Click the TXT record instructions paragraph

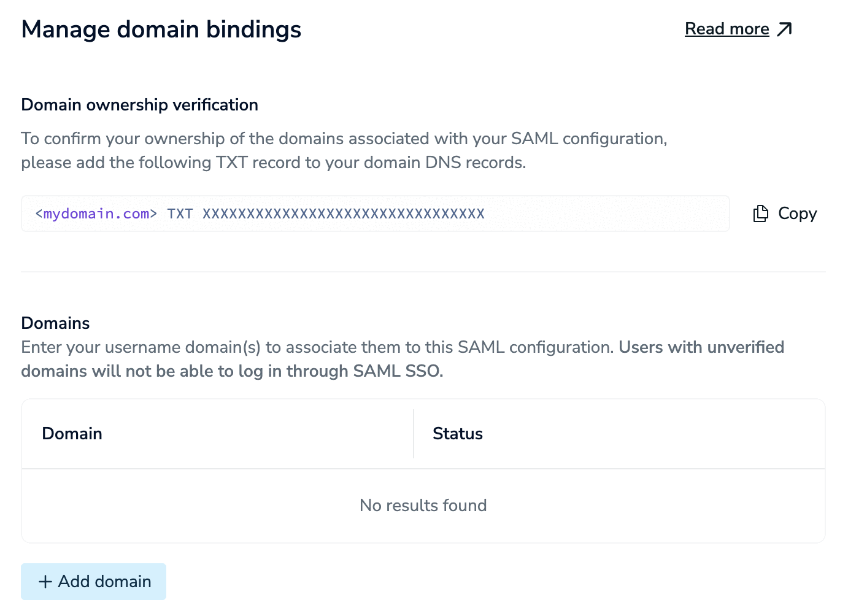click(344, 150)
